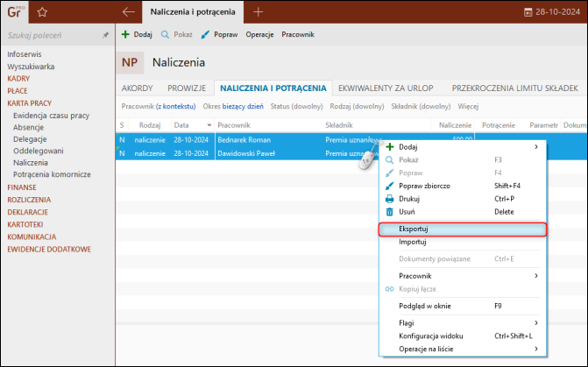588x367 pixels.
Task: Expand the ROZLICZENIA sidebar section
Action: 29,200
